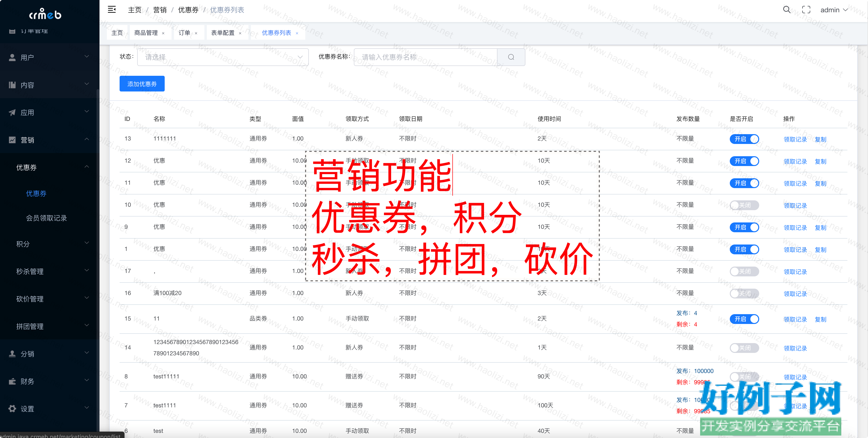Switch to the 表单配置 tab
This screenshot has width=868, height=438.
223,33
